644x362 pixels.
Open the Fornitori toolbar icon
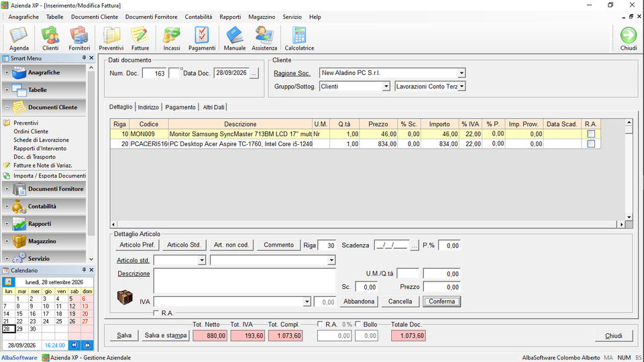[79, 39]
